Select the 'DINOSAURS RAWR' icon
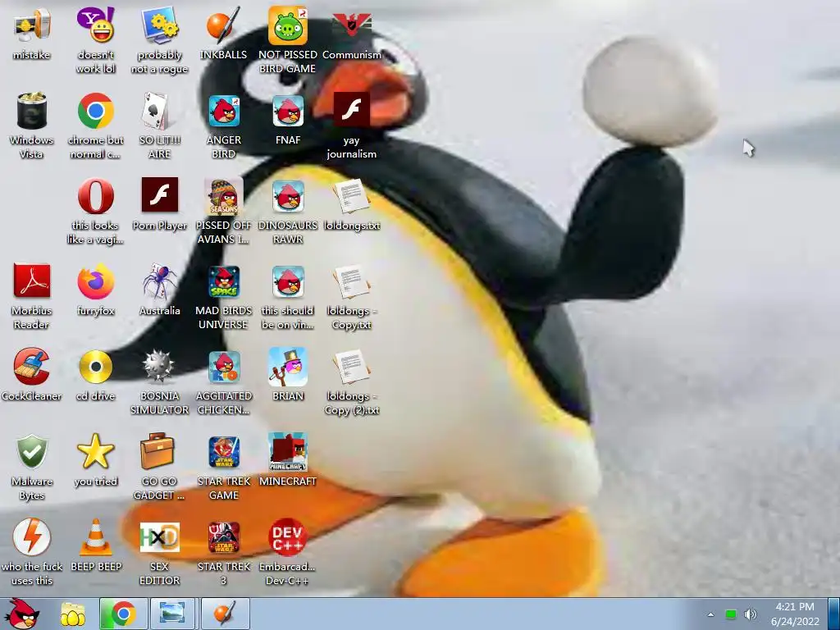 point(288,196)
